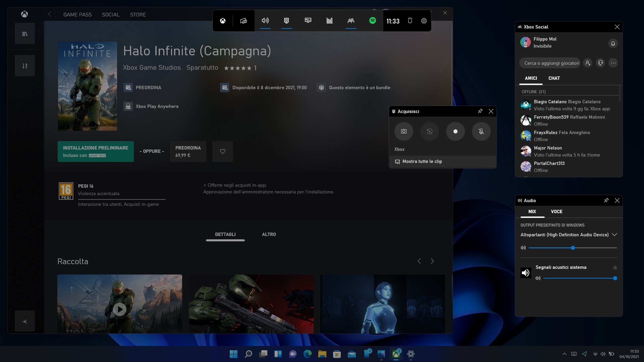The image size is (644, 362).
Task: Click Mostra tutte le clip
Action: pos(442,162)
